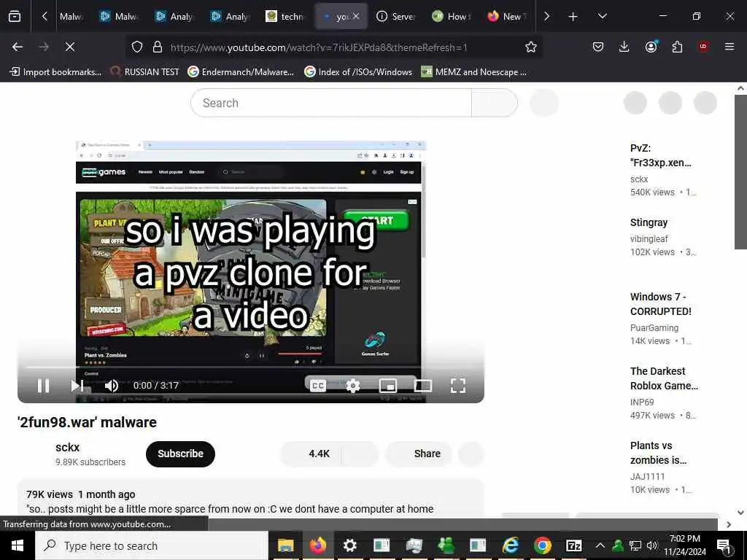Click the video progress bar
This screenshot has width=747, height=560.
(x=251, y=367)
